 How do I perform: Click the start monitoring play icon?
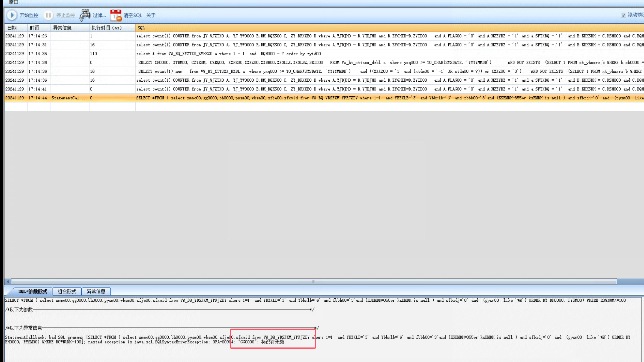(12, 15)
